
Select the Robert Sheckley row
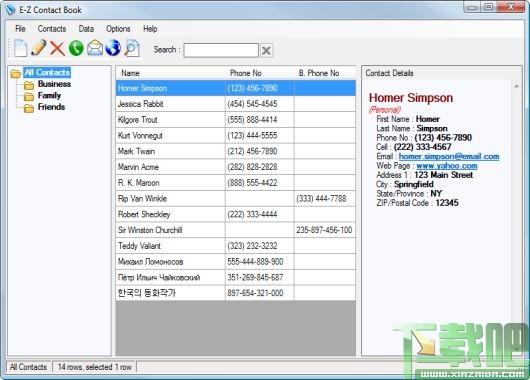click(x=236, y=214)
